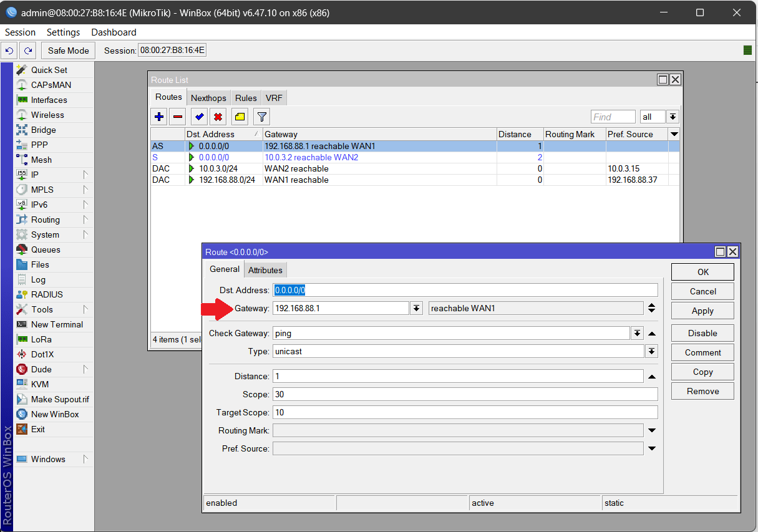
Task: Open a New Terminal from the sidebar
Action: click(x=58, y=324)
